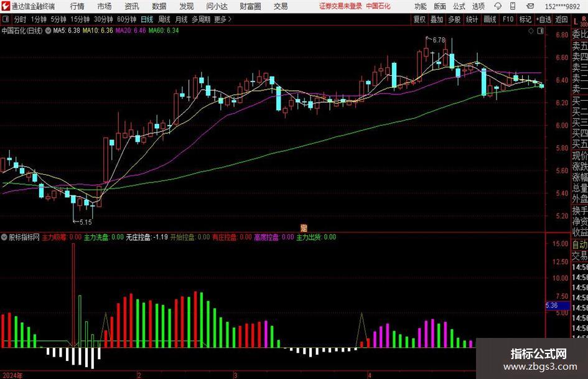588x379 pixels.
Task: Click the 5.15 low price label
Action: 85,222
